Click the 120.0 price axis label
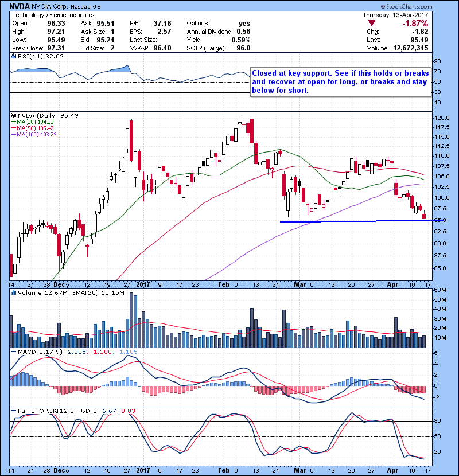Image resolution: width=459 pixels, height=476 pixels. (x=442, y=118)
